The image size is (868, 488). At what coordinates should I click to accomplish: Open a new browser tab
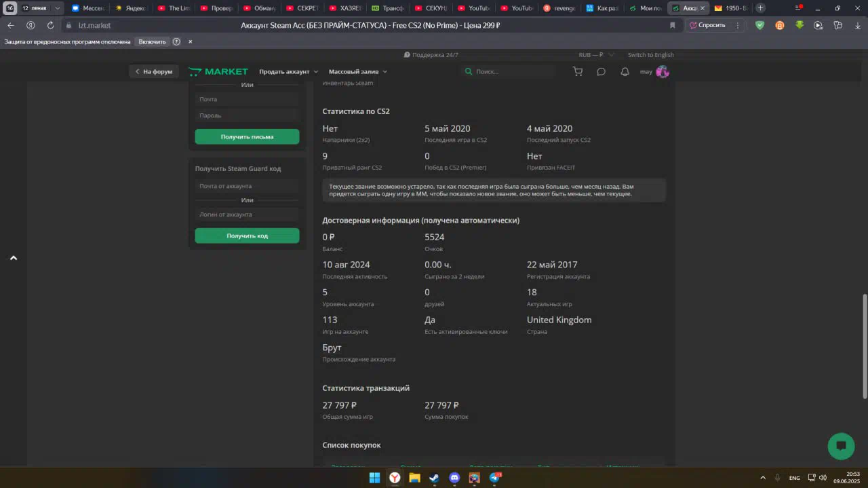click(x=761, y=8)
